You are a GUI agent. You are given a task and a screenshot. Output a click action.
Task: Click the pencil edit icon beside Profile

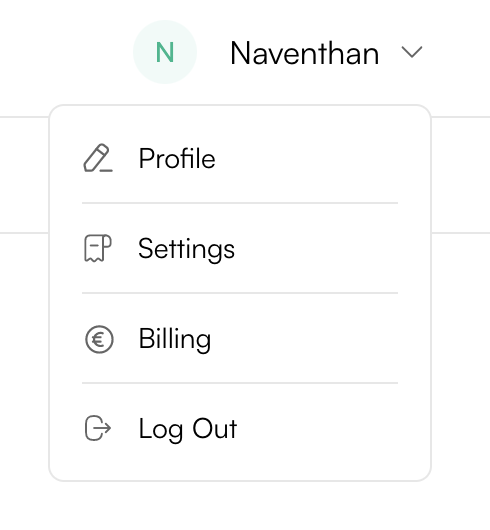pyautogui.click(x=98, y=158)
